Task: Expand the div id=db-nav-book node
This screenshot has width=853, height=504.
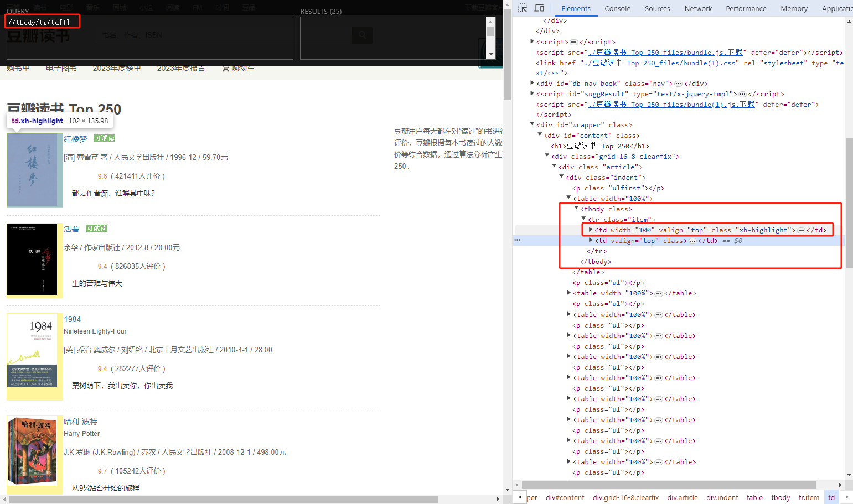Action: coord(532,83)
